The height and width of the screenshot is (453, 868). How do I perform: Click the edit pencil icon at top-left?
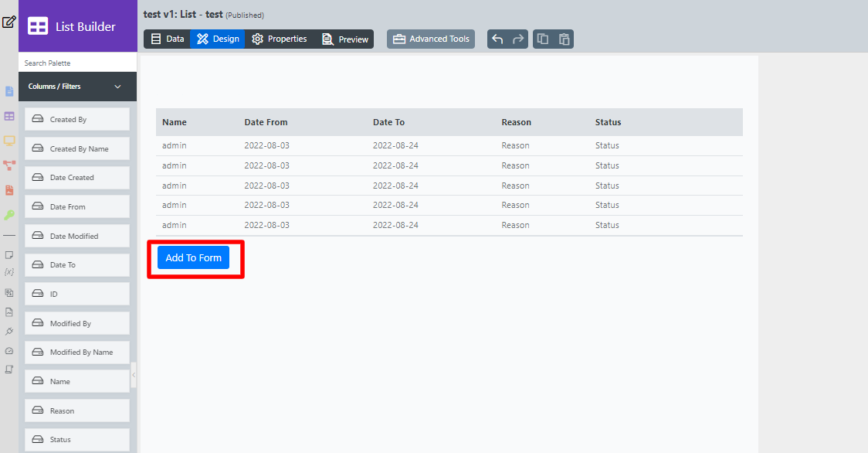[8, 22]
